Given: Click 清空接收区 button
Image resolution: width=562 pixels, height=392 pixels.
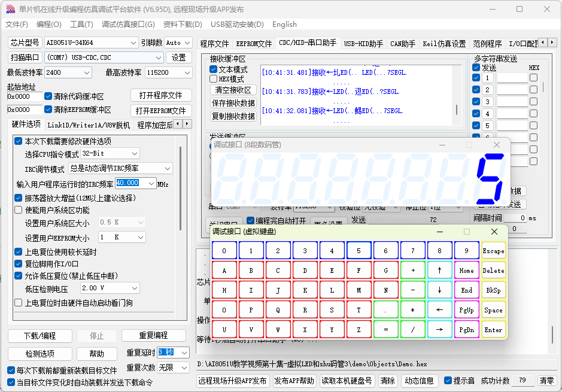Looking at the screenshot, I should pos(233,90).
